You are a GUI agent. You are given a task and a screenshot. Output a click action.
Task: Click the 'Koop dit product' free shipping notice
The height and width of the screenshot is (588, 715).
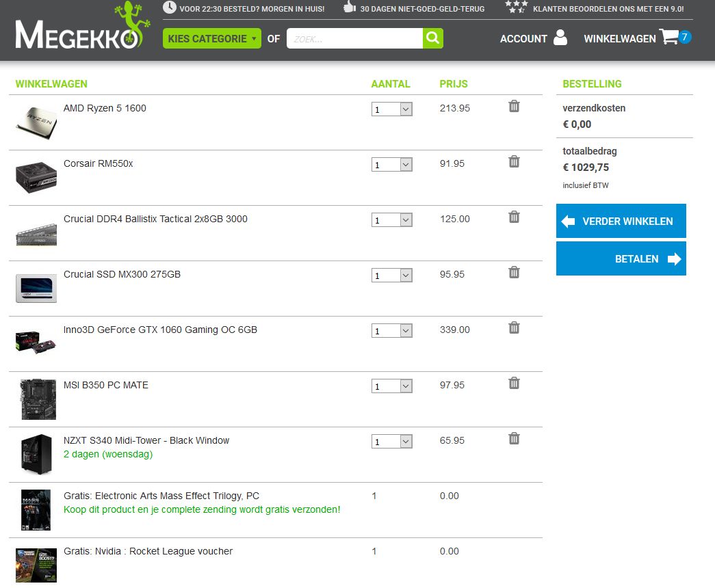tap(202, 509)
